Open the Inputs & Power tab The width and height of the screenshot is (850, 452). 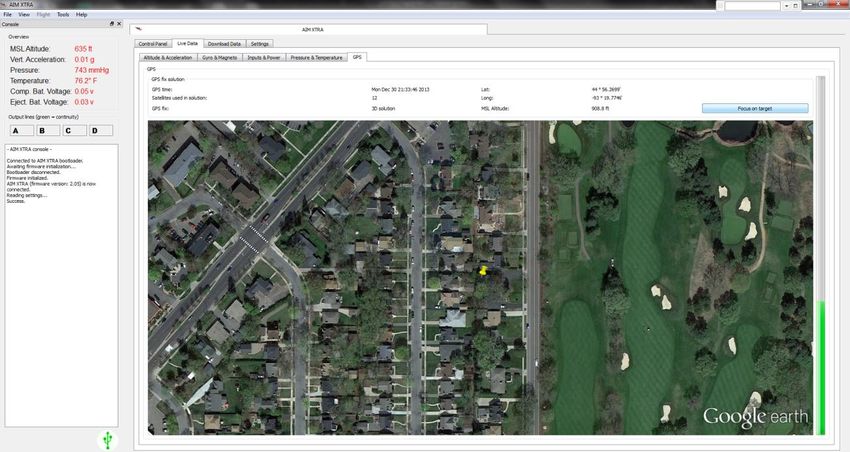point(264,57)
